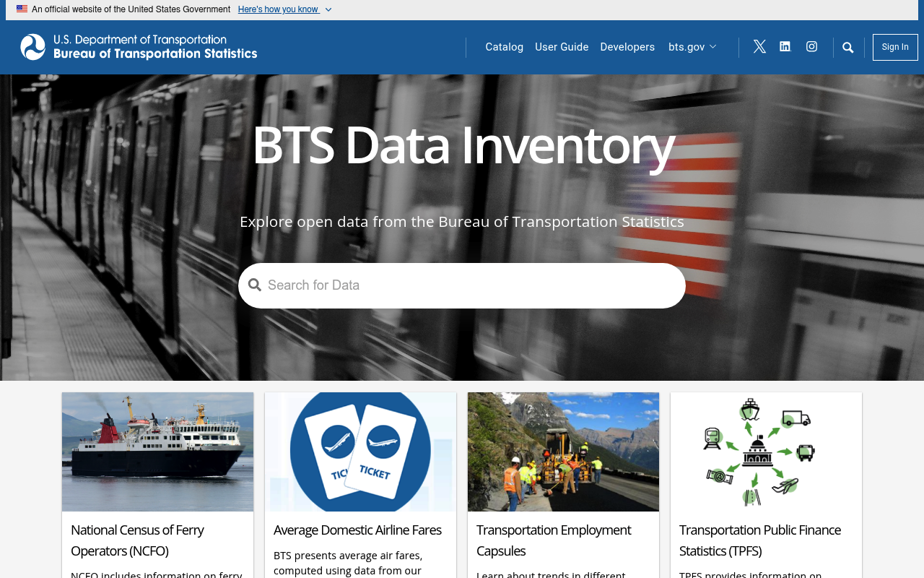Focus the Search for Data field
The width and height of the screenshot is (924, 578).
(462, 285)
